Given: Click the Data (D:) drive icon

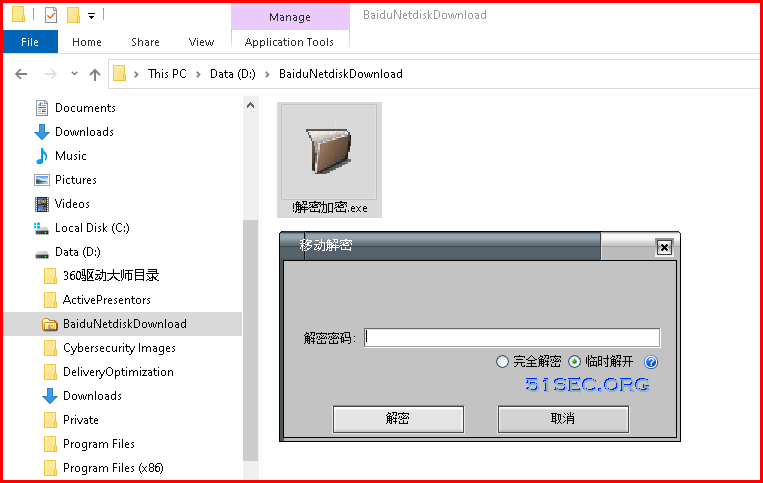Looking at the screenshot, I should tap(42, 254).
